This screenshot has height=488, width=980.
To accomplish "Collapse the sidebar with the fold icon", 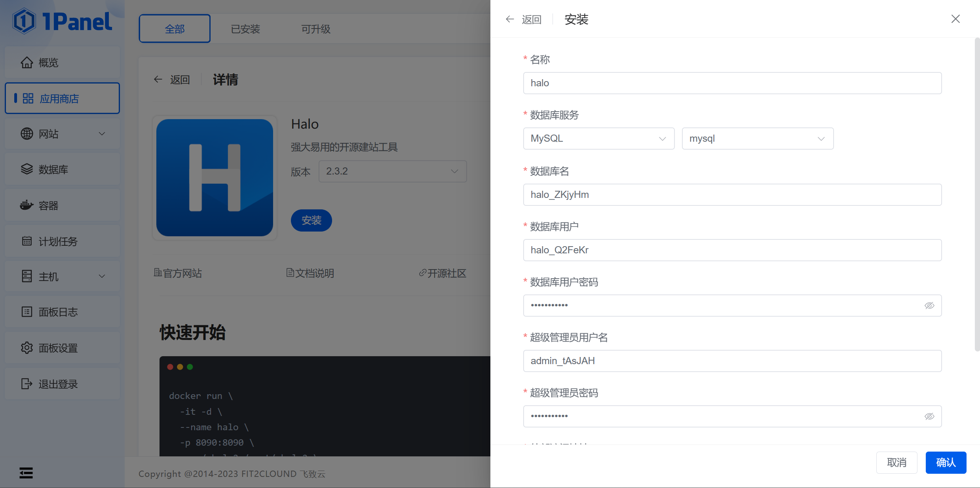I will [26, 473].
